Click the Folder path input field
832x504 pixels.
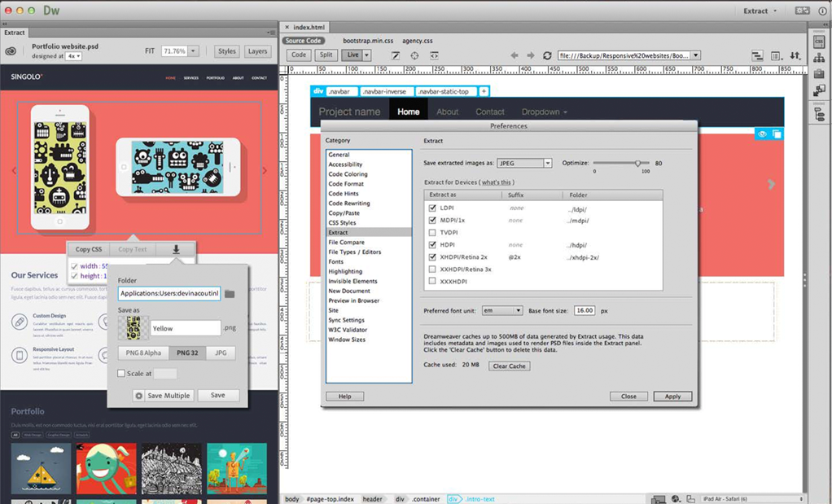click(x=169, y=293)
